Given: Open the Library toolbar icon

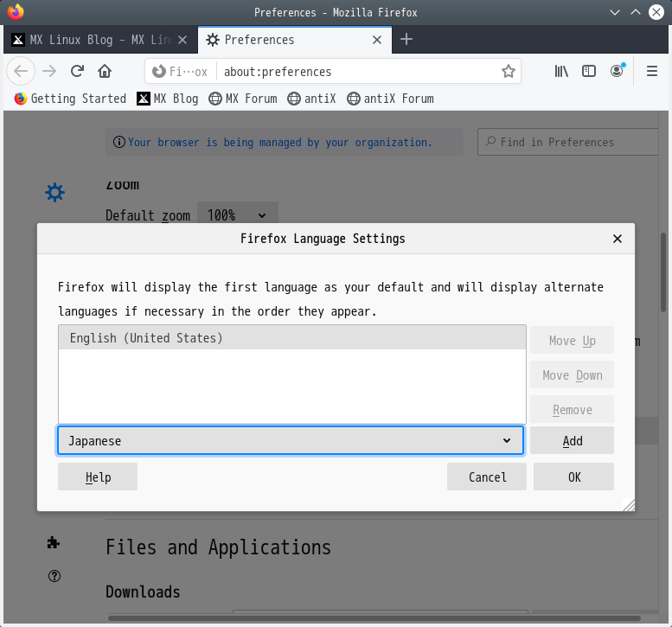Looking at the screenshot, I should (561, 71).
